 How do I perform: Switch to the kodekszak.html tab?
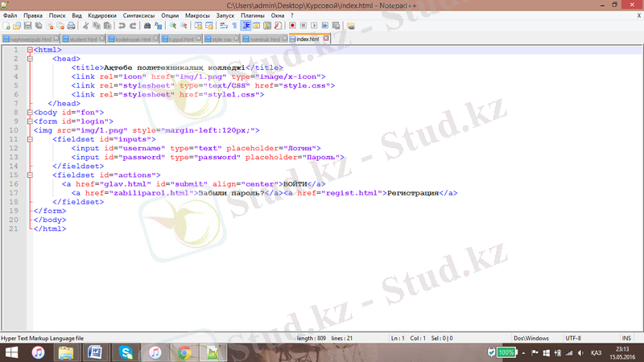coord(133,39)
